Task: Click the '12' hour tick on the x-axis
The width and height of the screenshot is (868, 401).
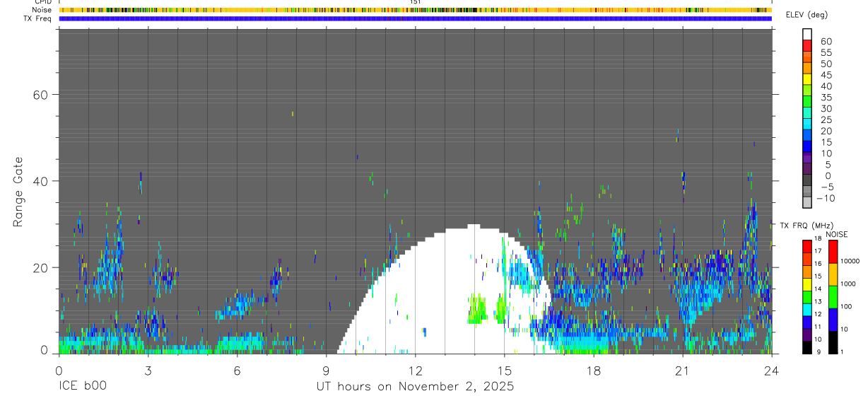Action: pos(415,371)
